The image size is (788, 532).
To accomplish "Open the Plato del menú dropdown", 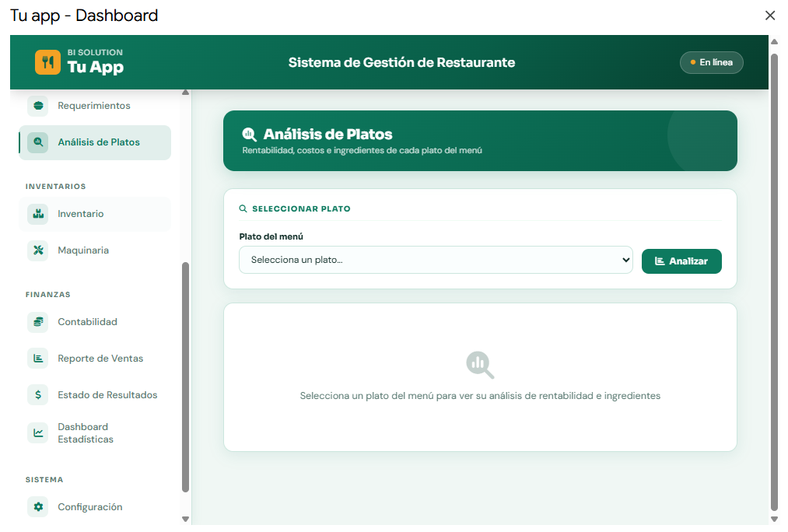I will 436,260.
